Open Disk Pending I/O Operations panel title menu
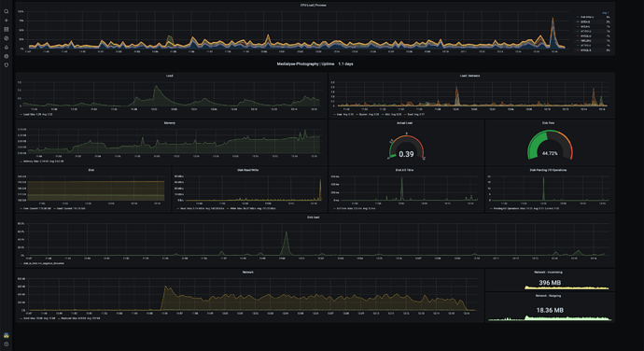This screenshot has height=351, width=644. point(548,170)
